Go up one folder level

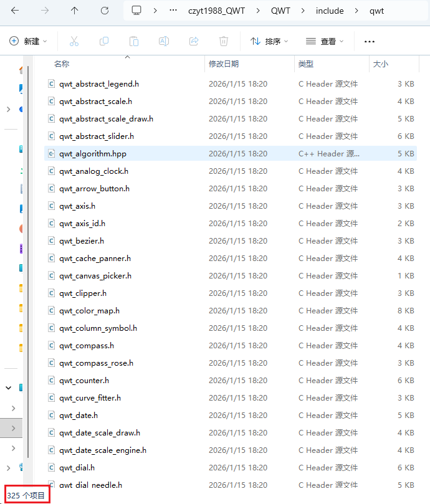(74, 11)
